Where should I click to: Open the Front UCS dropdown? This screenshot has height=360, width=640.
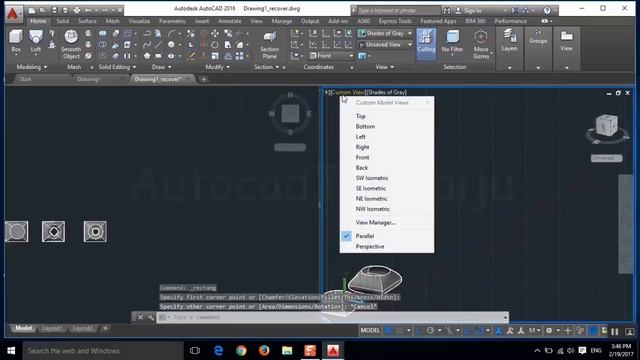(331, 56)
